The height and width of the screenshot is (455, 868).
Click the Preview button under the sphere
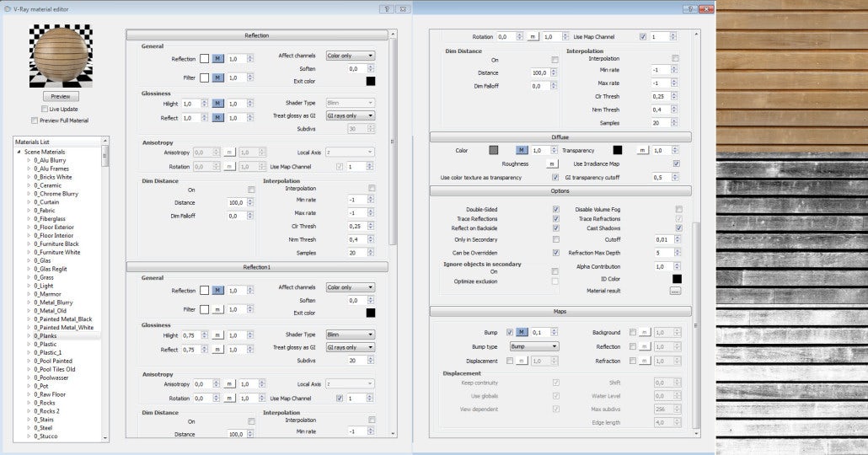(x=60, y=97)
